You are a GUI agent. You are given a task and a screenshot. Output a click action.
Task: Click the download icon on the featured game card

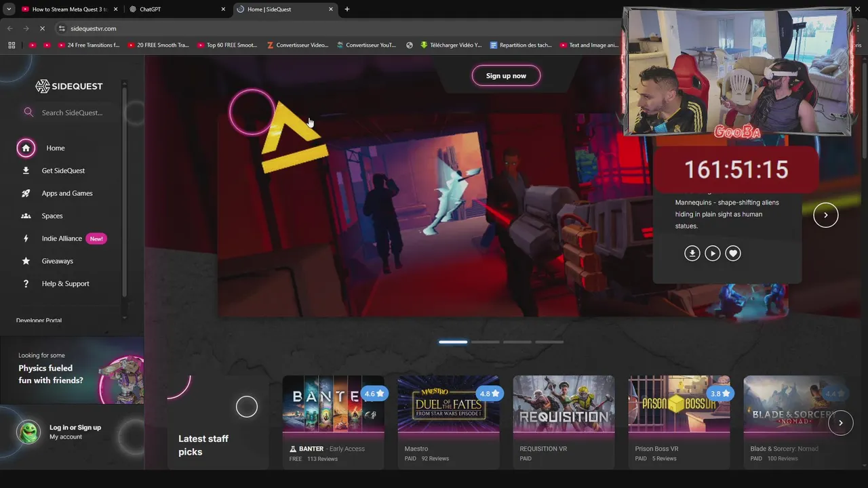(692, 253)
